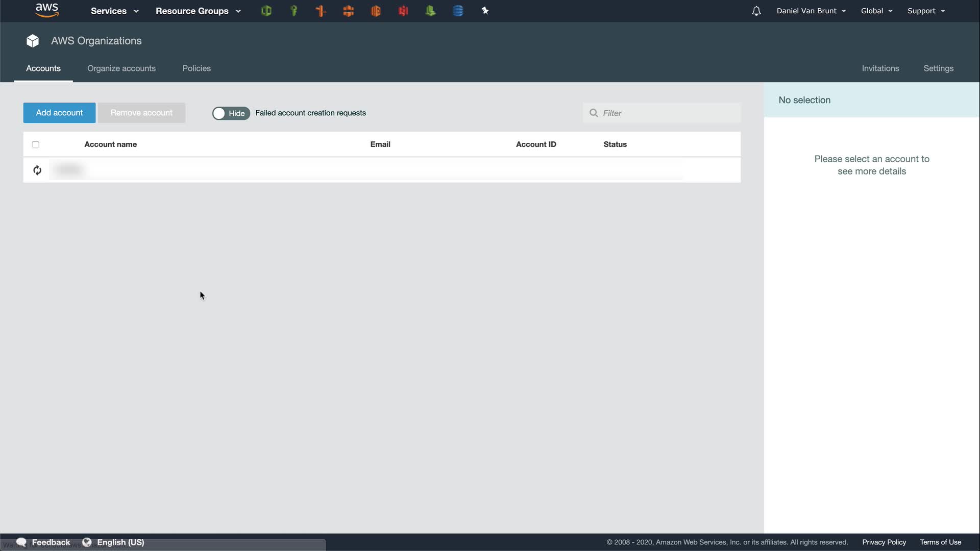Switch to the Organize accounts tab
Viewport: 980px width, 551px height.
[x=121, y=68]
